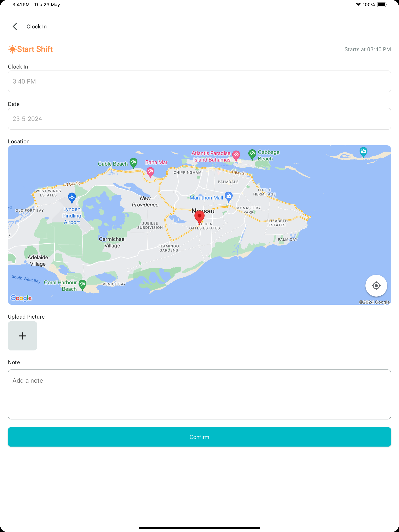This screenshot has height=532, width=399.
Task: Click the 'PALMDALE' map label
Action: pos(228,182)
